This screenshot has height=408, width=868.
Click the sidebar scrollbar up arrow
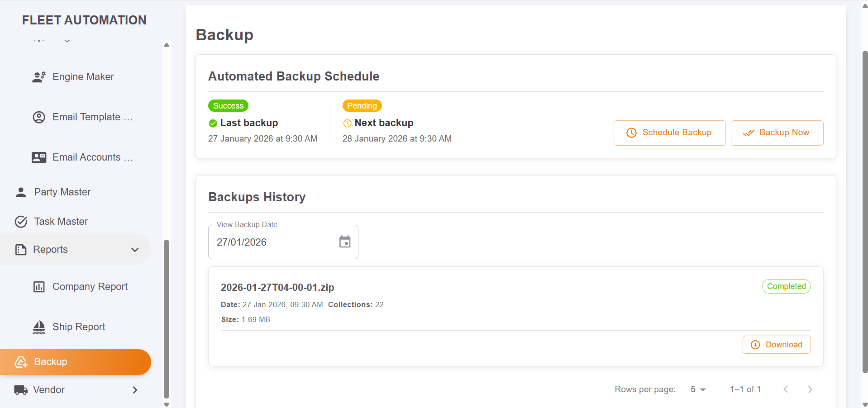click(x=166, y=45)
